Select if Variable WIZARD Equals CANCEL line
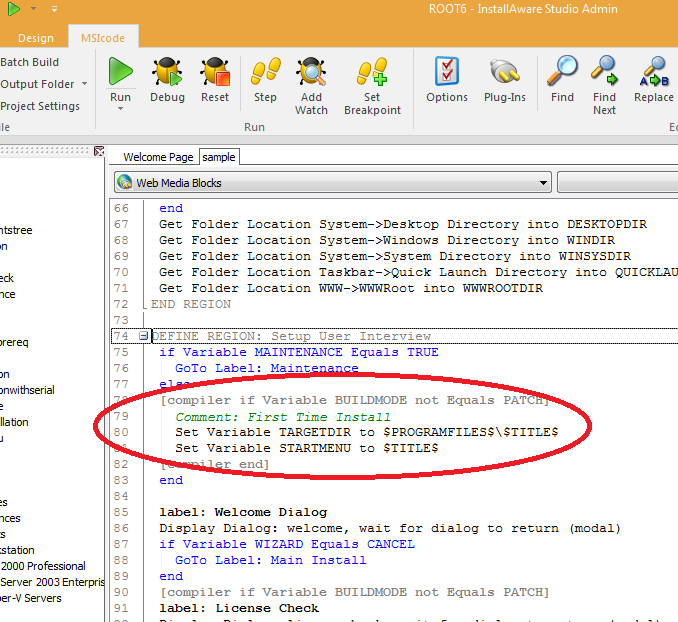The width and height of the screenshot is (678, 622). tap(287, 544)
